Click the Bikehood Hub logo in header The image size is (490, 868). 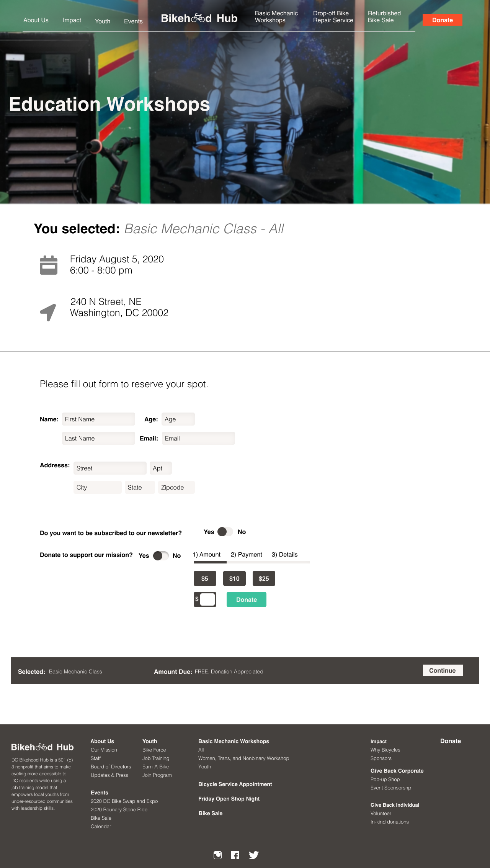pos(199,18)
